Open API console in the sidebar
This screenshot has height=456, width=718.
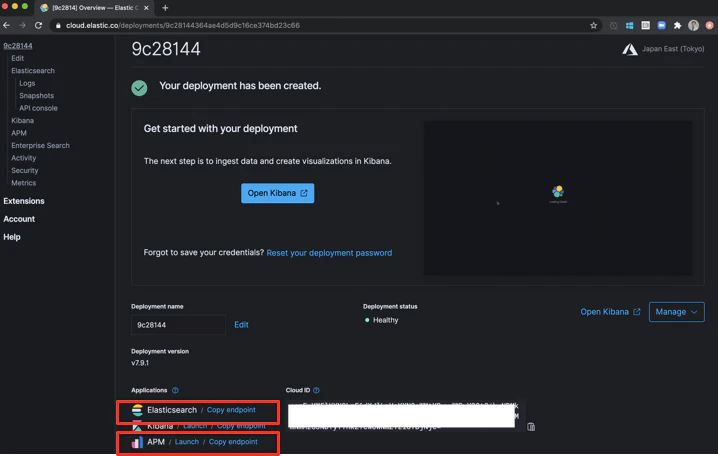coord(38,108)
